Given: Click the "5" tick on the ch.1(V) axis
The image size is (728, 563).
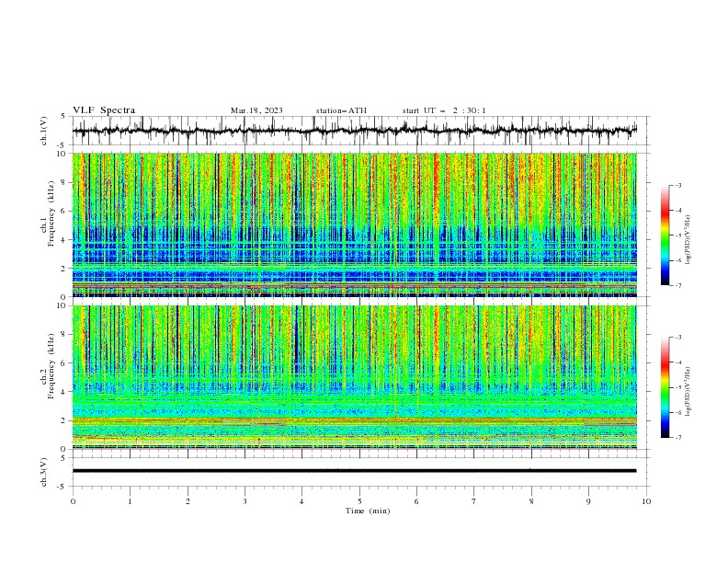Looking at the screenshot, I should click(63, 116).
